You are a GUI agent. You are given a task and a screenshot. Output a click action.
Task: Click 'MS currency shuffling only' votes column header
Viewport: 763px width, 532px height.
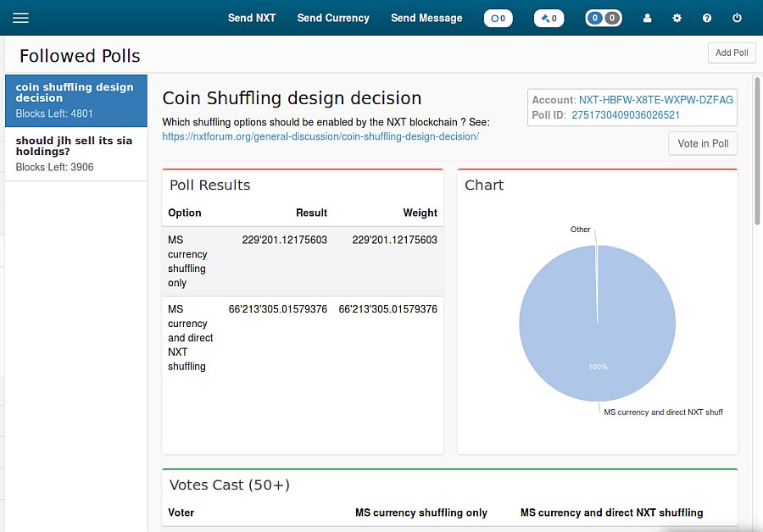[420, 513]
